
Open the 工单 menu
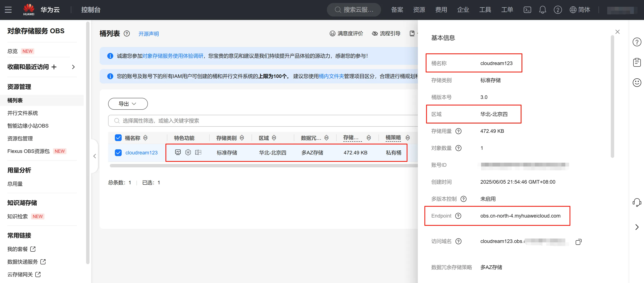click(x=507, y=10)
